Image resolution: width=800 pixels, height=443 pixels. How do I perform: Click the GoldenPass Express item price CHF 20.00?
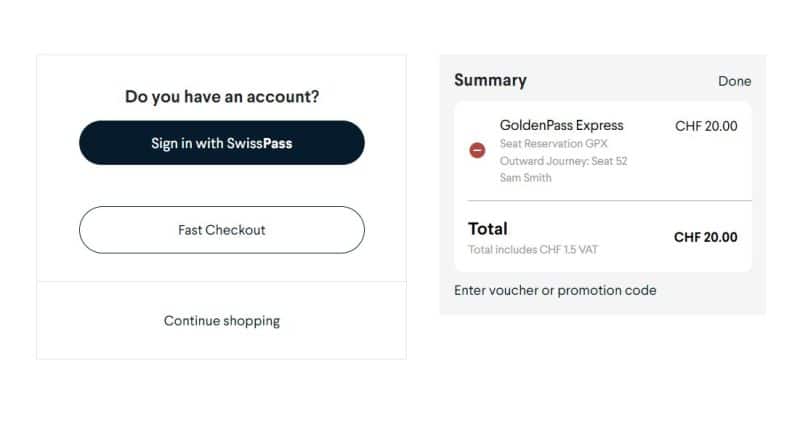(706, 126)
